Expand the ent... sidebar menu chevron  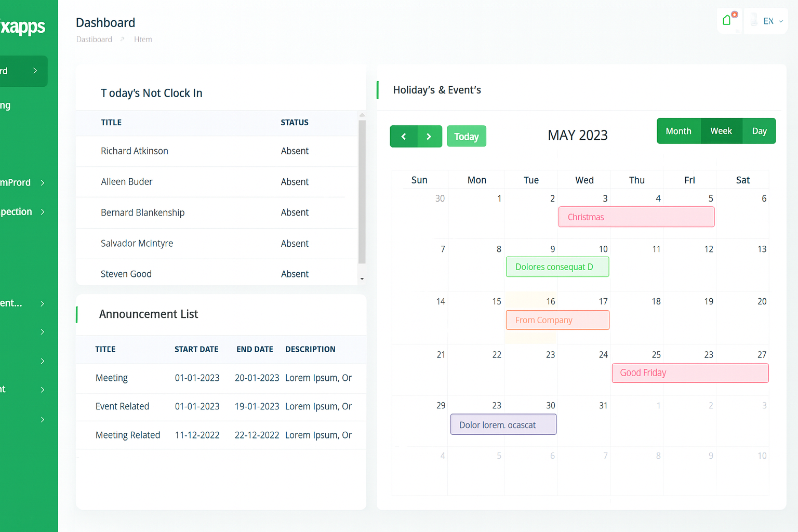point(43,303)
